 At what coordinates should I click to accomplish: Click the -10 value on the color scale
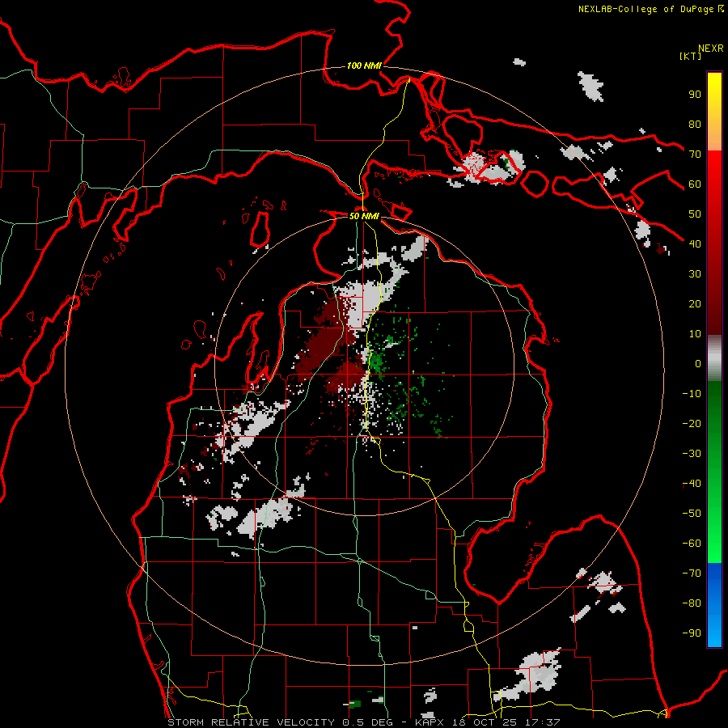(692, 394)
